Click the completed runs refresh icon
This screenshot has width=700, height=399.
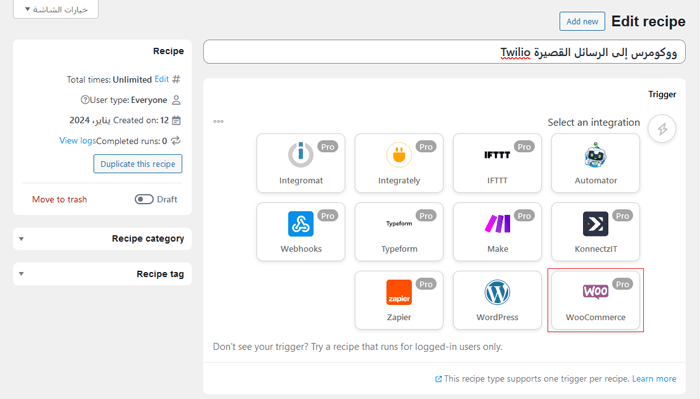pos(176,141)
